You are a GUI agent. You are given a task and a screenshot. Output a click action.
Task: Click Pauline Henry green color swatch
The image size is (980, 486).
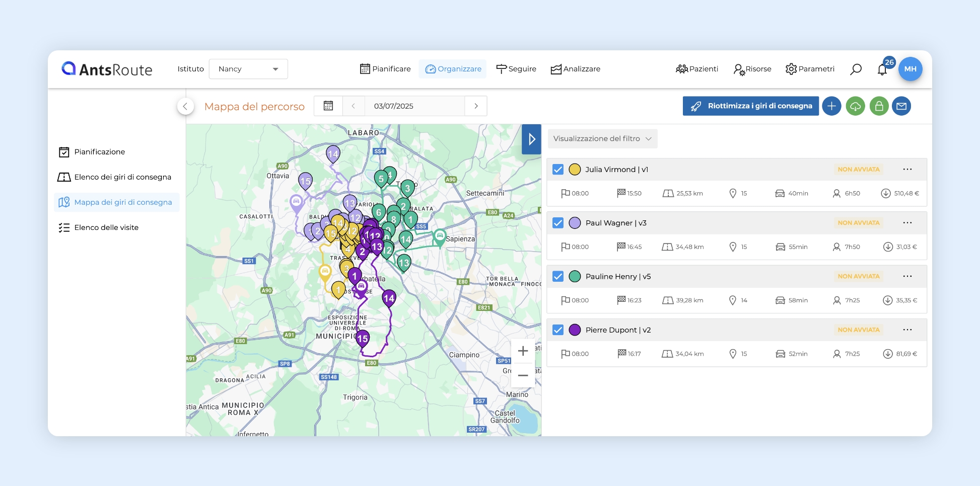click(x=575, y=276)
